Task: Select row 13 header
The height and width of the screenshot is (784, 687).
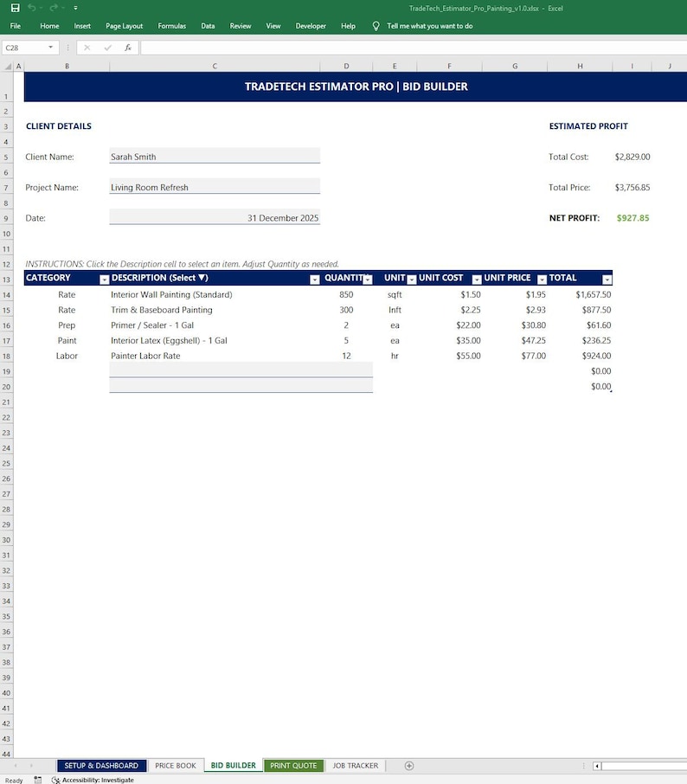Action: point(7,280)
